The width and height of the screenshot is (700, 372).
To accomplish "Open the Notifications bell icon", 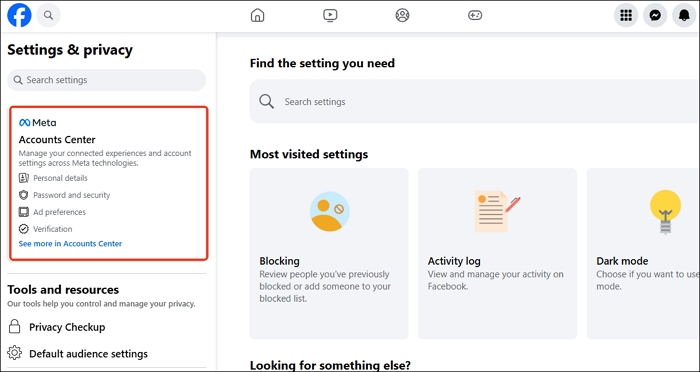I will [x=684, y=15].
